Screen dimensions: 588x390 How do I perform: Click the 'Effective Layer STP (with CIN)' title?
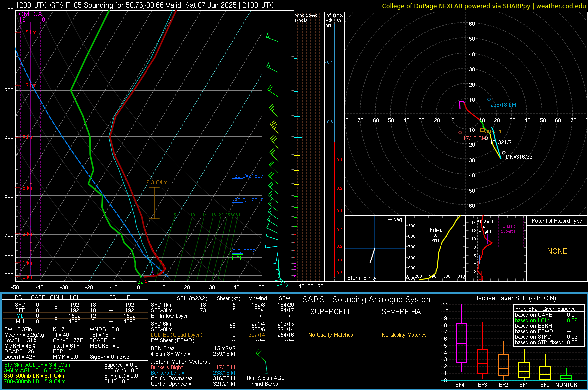[514, 298]
